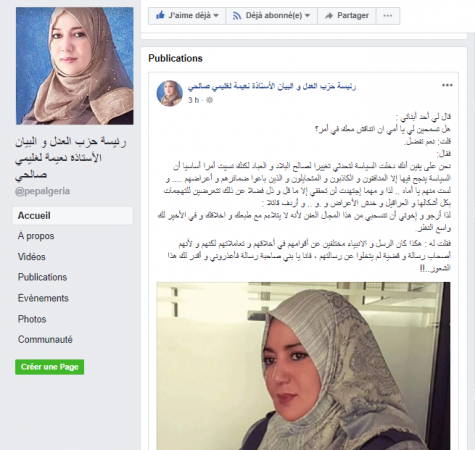Go to the Vidéos section
475x450 pixels.
click(x=32, y=257)
